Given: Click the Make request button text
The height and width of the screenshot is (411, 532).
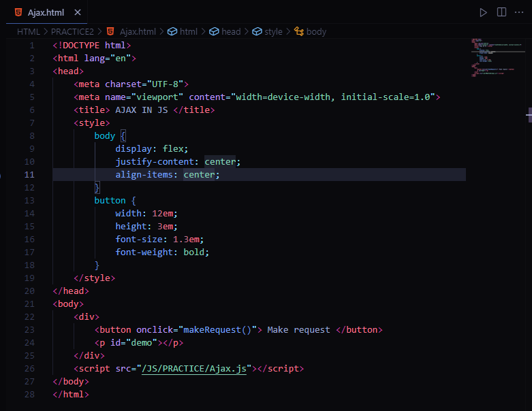Looking at the screenshot, I should pos(298,329).
